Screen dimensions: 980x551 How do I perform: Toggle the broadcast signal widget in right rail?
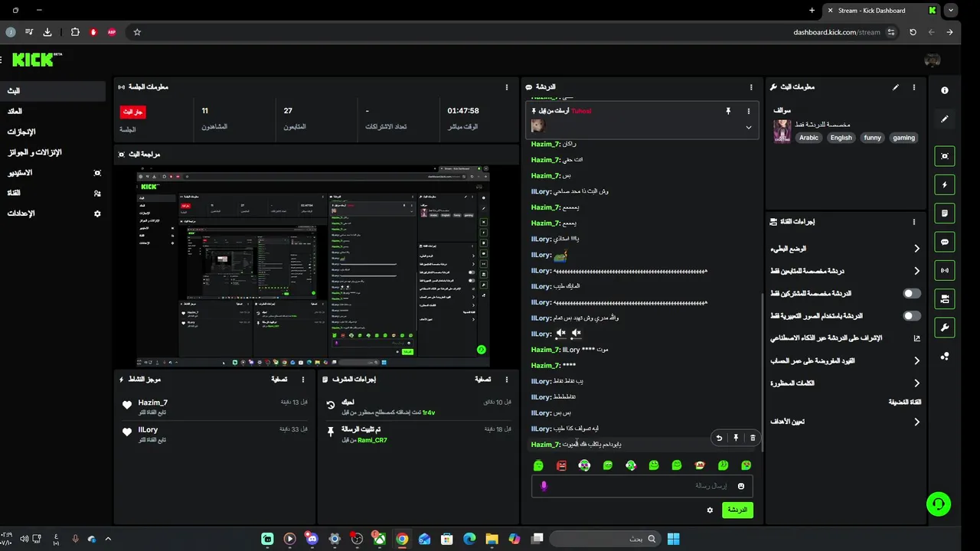[x=945, y=270]
